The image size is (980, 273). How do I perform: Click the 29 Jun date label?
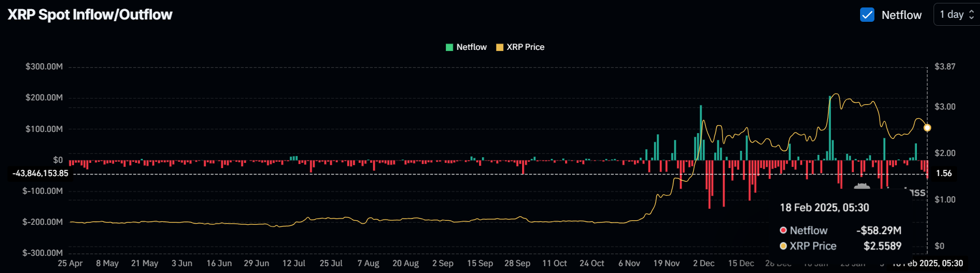click(256, 263)
